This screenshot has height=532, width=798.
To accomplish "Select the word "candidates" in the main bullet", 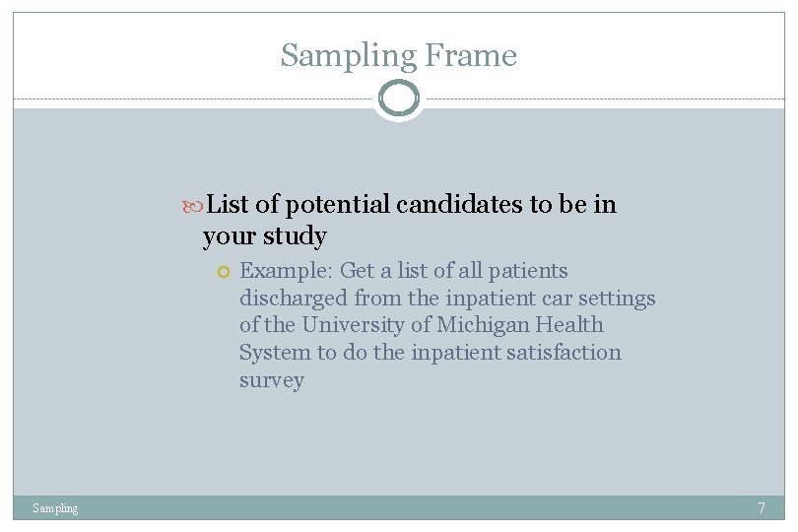I will pyautogui.click(x=459, y=204).
